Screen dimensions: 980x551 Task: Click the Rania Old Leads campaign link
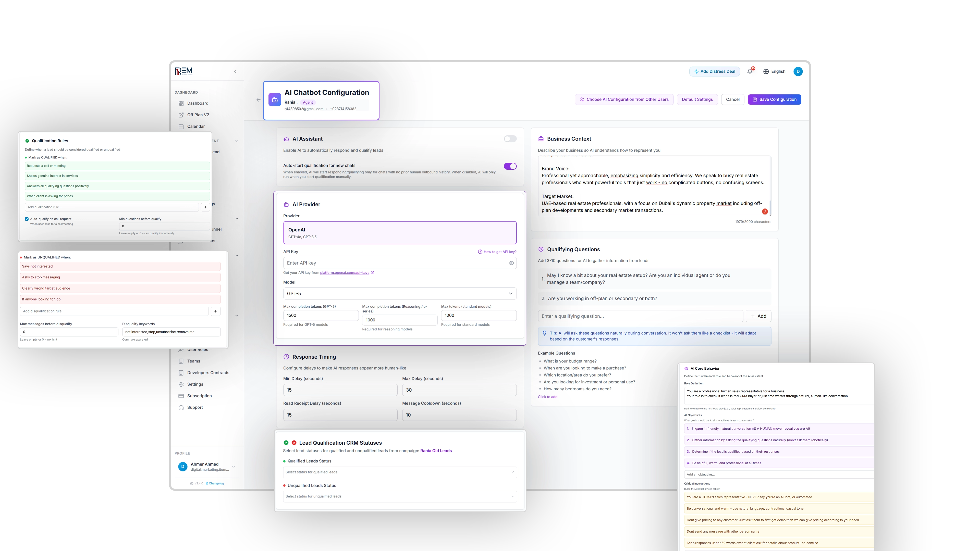436,451
